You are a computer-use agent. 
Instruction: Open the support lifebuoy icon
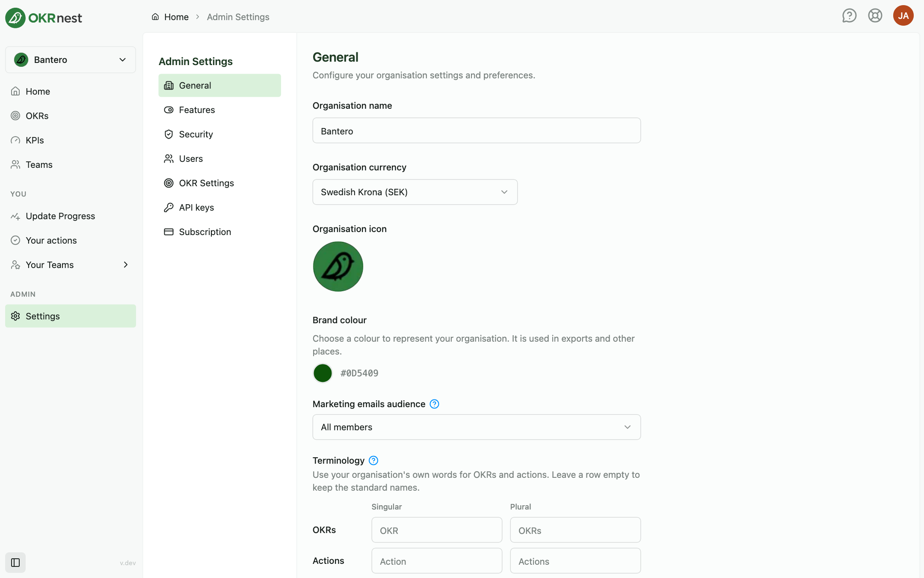(875, 16)
